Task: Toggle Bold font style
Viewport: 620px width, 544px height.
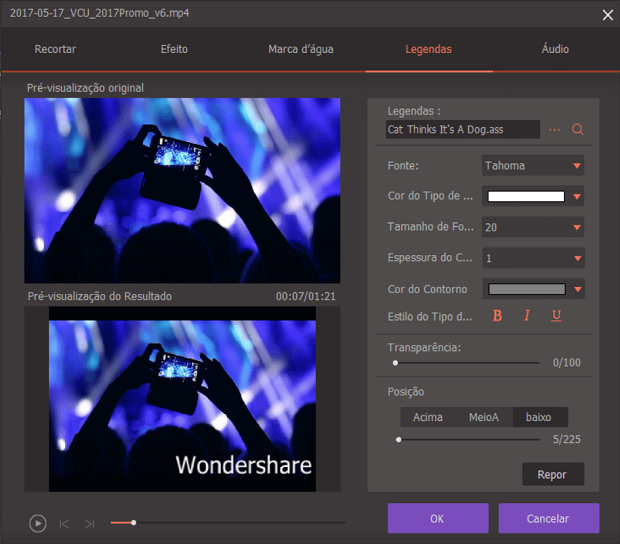Action: pyautogui.click(x=497, y=316)
